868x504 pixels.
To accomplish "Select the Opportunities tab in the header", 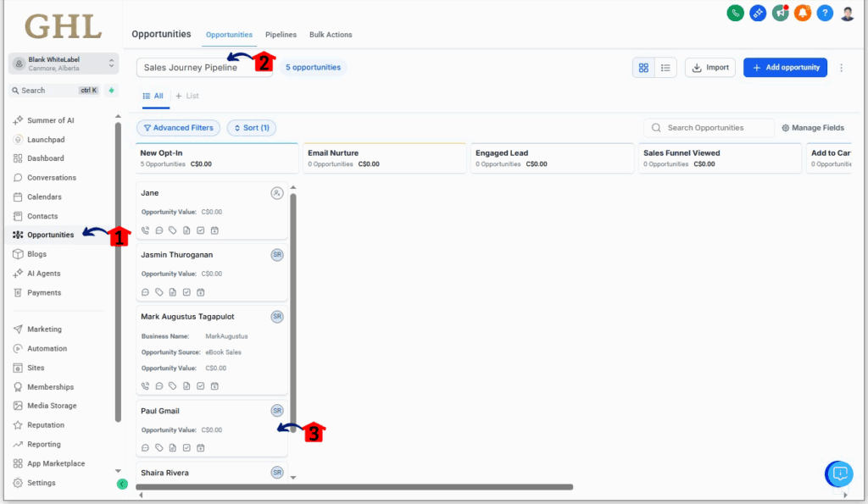I will tap(229, 35).
